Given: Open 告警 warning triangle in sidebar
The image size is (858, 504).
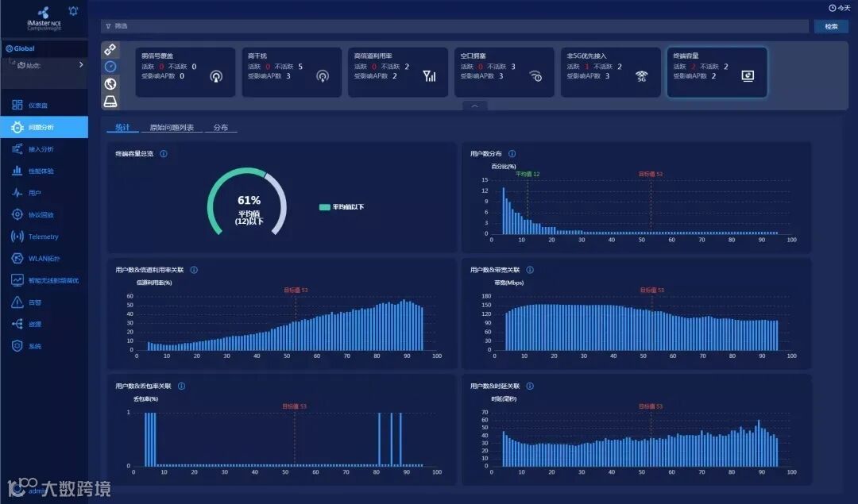Looking at the screenshot, I should tap(17, 302).
